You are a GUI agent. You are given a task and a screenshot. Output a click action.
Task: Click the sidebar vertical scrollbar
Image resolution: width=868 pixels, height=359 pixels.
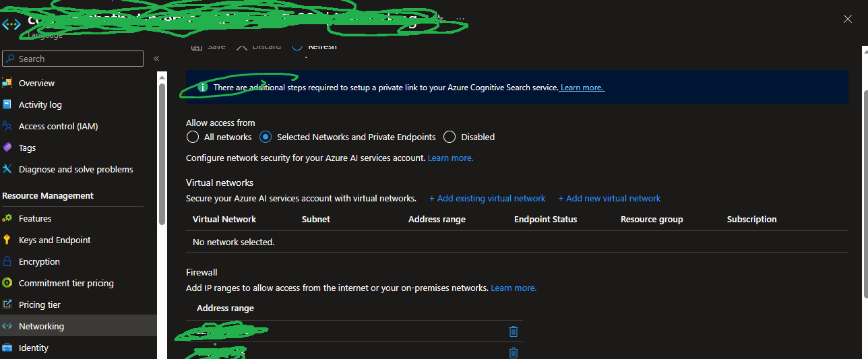(162, 155)
